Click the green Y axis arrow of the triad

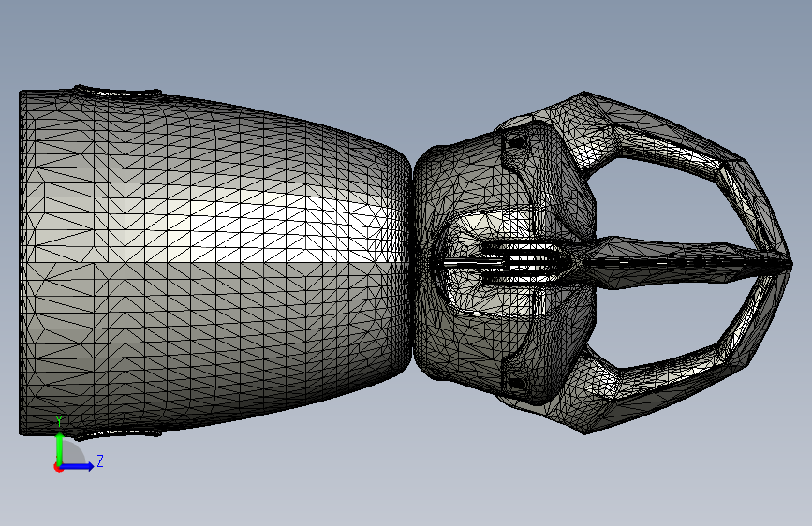[x=60, y=448]
